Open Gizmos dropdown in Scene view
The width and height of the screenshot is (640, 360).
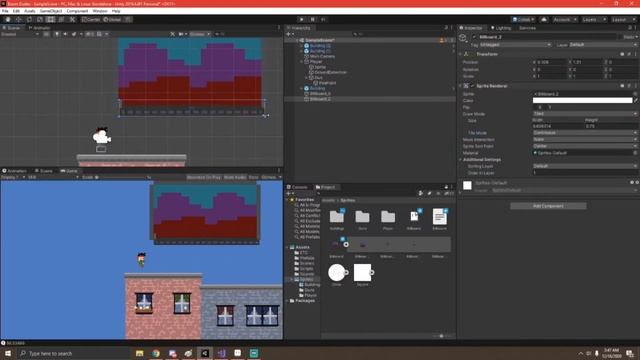(x=200, y=34)
